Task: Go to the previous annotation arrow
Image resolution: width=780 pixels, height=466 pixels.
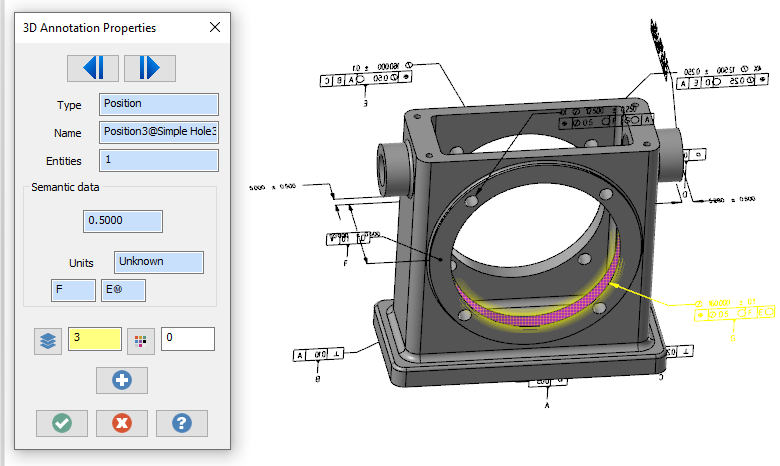Action: point(93,68)
